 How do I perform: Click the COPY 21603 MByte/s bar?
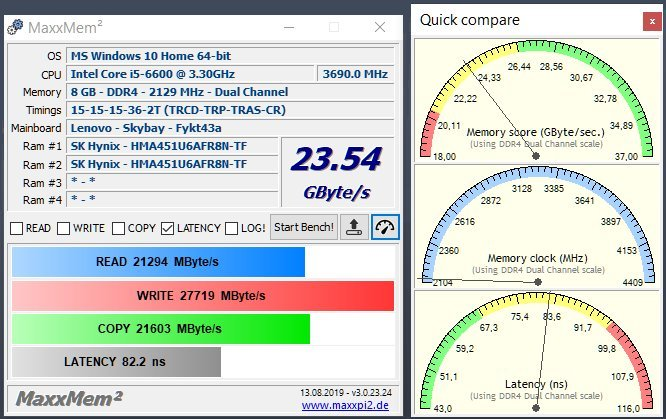pyautogui.click(x=161, y=328)
